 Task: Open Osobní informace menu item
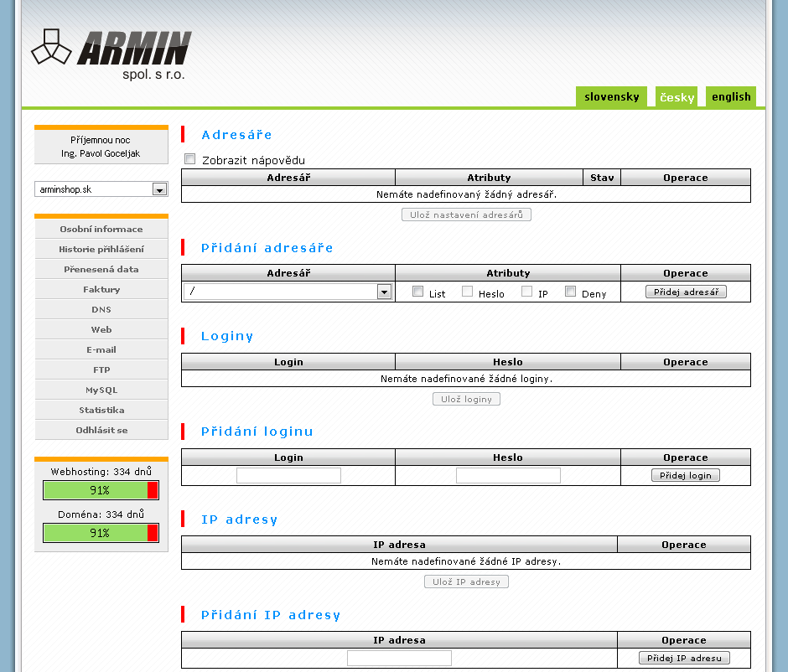[101, 229]
